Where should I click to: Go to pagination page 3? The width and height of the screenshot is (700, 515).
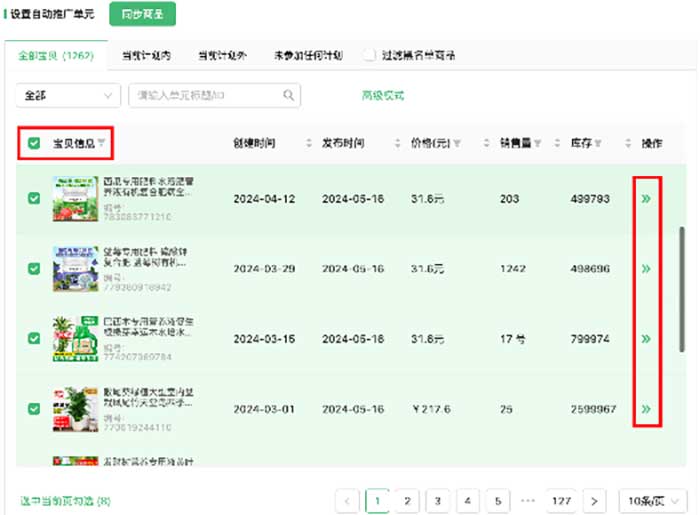pos(438,501)
